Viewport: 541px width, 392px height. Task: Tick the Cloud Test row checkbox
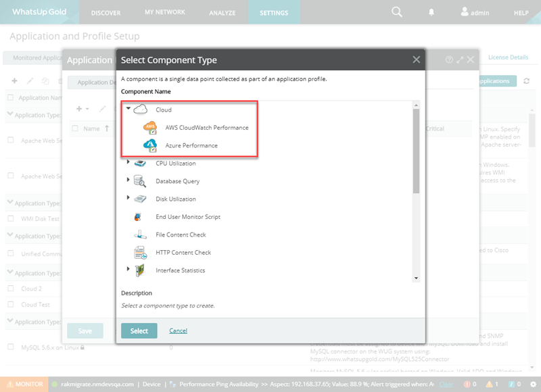point(11,305)
